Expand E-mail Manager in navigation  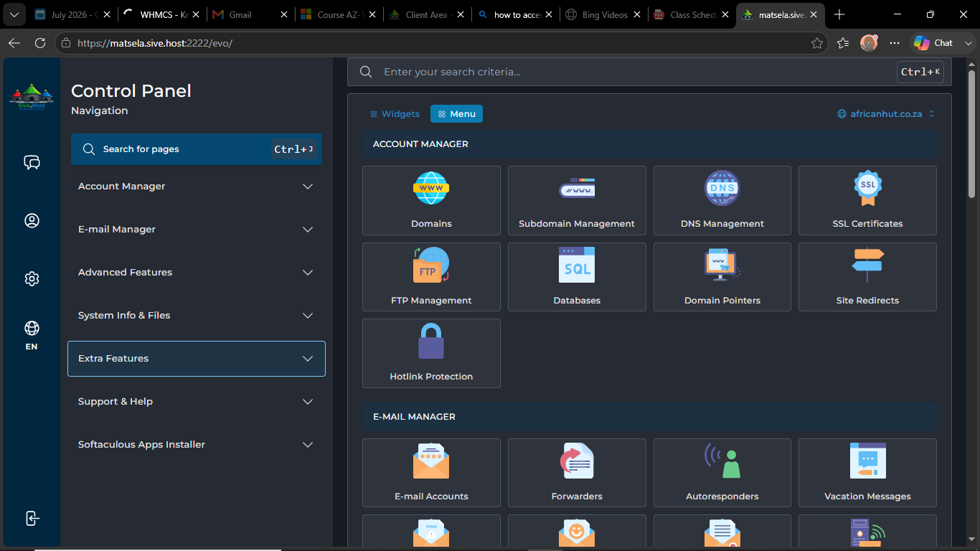click(x=197, y=230)
